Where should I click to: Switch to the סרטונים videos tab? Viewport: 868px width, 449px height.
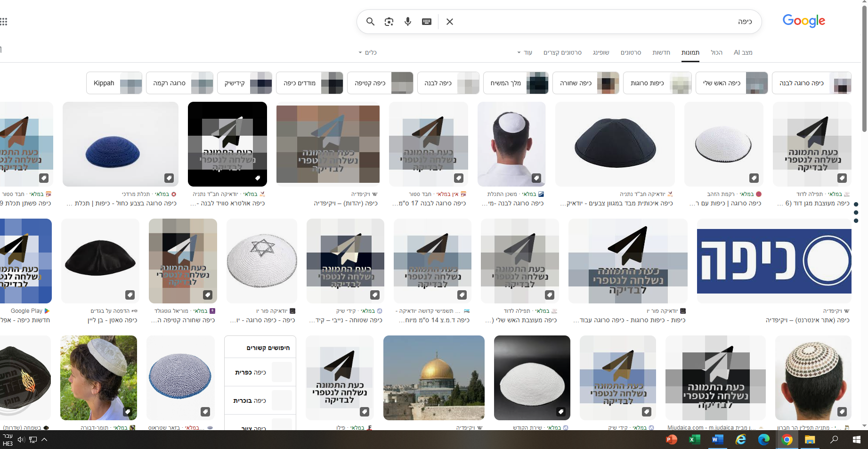tap(631, 52)
